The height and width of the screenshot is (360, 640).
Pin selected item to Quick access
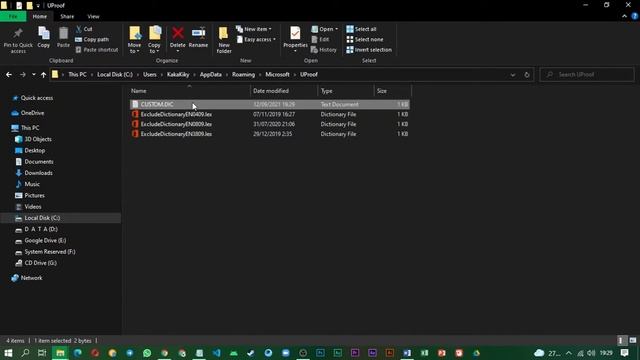click(18, 40)
